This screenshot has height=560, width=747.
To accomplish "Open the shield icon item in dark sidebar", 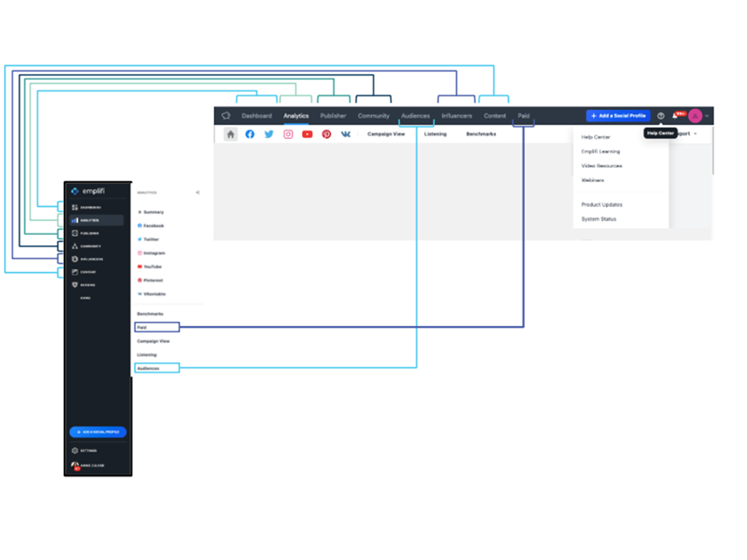I will point(75,285).
